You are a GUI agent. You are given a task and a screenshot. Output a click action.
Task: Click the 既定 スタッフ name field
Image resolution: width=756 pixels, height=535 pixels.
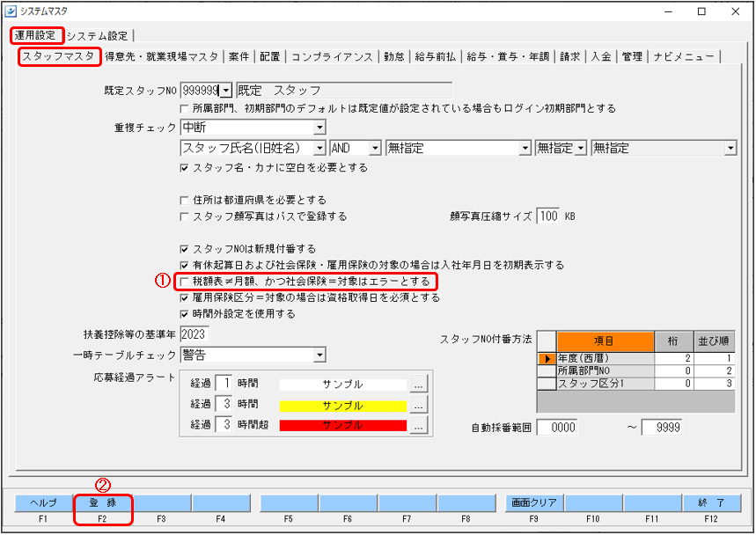pos(344,91)
